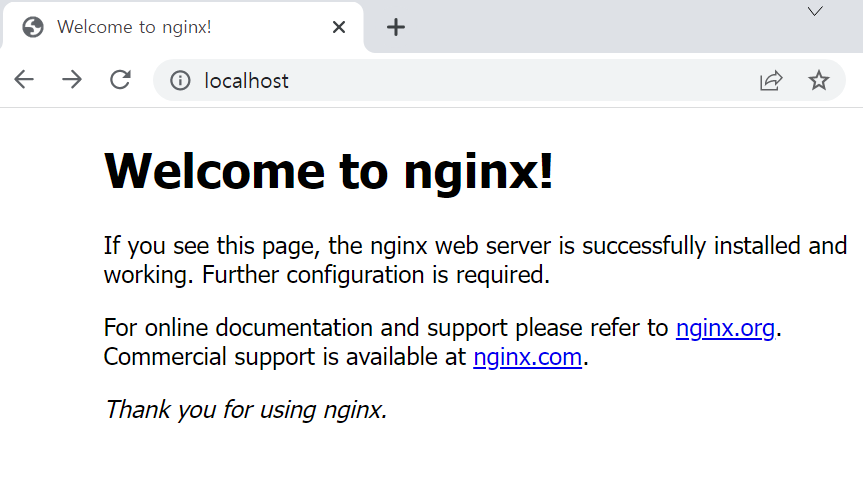Share this page using share icon
The width and height of the screenshot is (863, 481).
pyautogui.click(x=771, y=80)
